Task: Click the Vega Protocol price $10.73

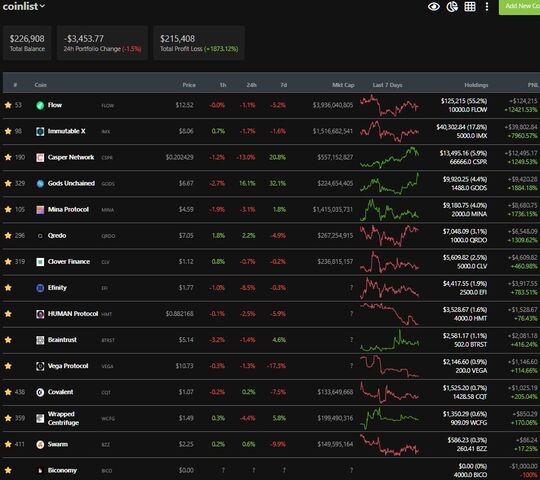Action: coord(184,366)
